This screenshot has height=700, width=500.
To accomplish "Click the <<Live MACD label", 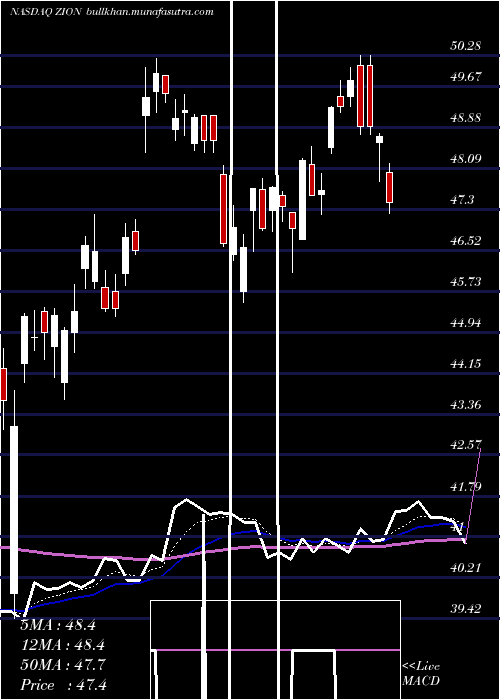I will click(421, 674).
